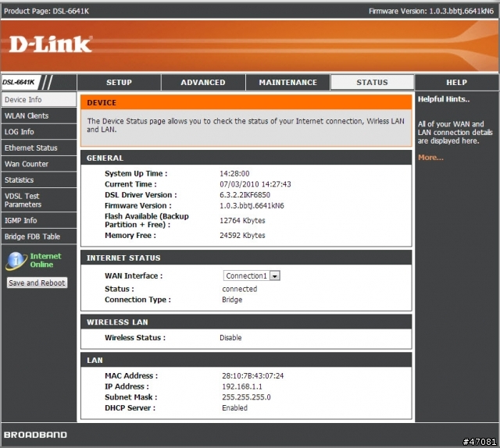Viewport: 500px width, 448px height.
Task: Open Wan Counter page
Action: coord(38,164)
